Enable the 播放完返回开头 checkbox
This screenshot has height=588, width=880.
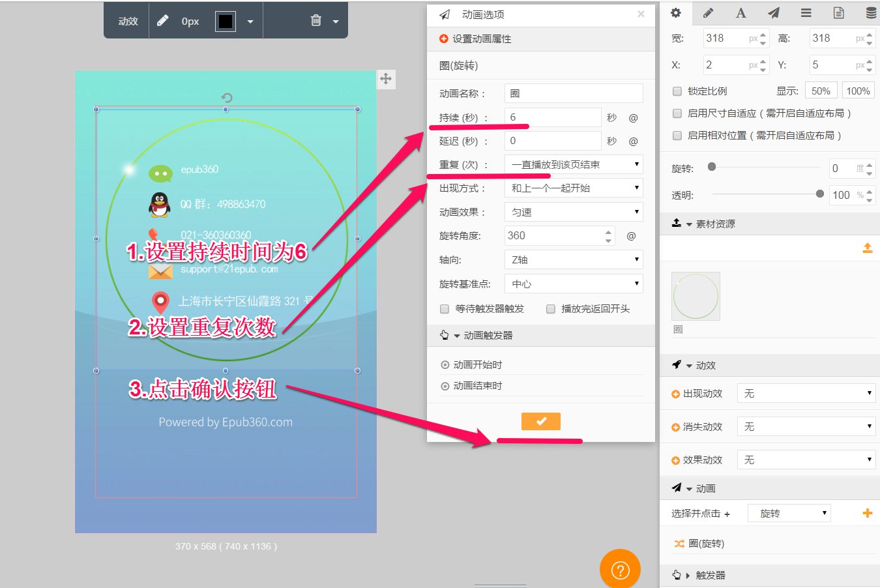tap(550, 309)
